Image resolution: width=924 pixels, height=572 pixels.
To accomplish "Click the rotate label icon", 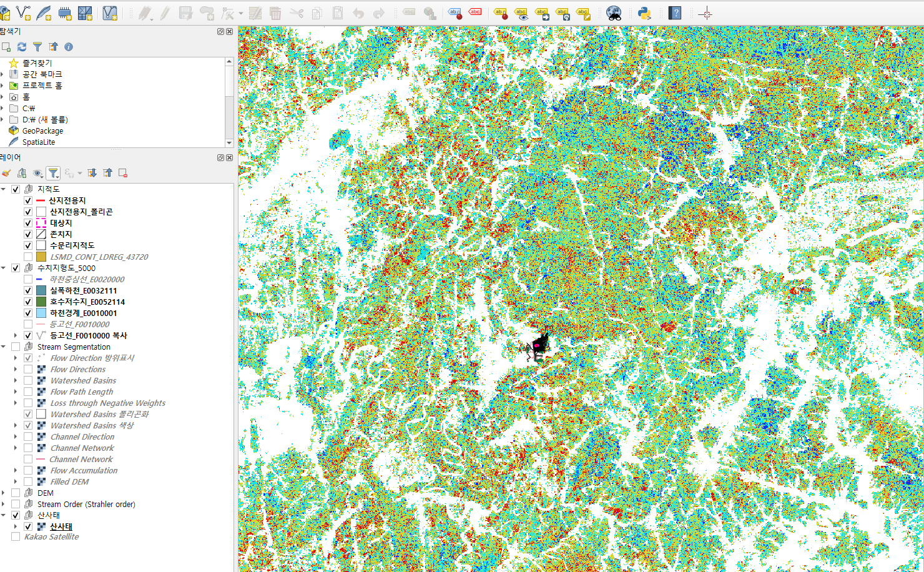I will click(563, 12).
